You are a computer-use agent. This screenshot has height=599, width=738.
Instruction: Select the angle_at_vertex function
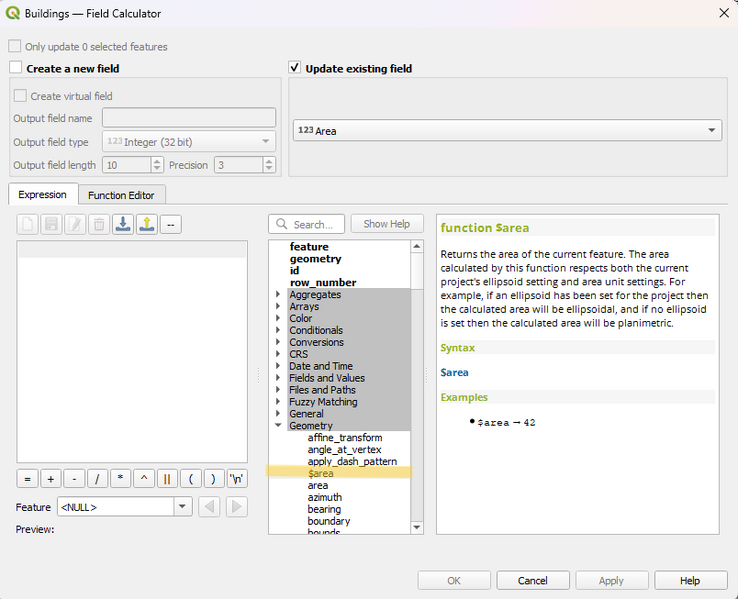coord(345,449)
